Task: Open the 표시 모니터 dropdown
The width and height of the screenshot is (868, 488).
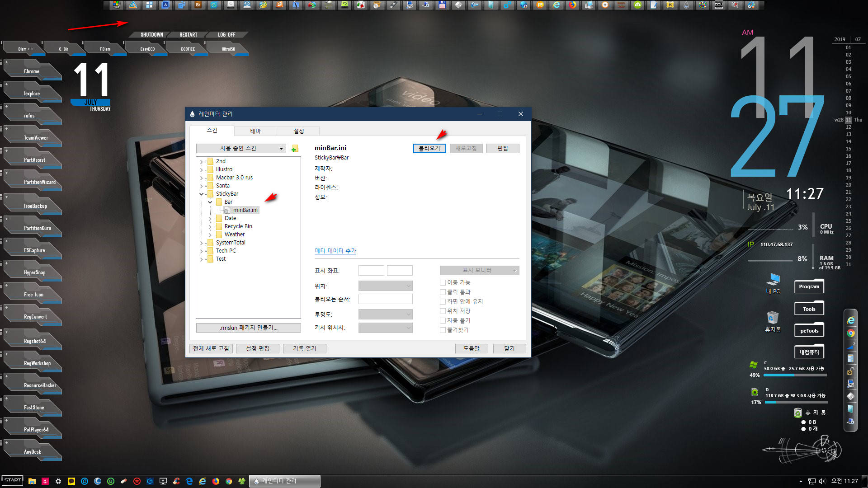Action: point(480,270)
